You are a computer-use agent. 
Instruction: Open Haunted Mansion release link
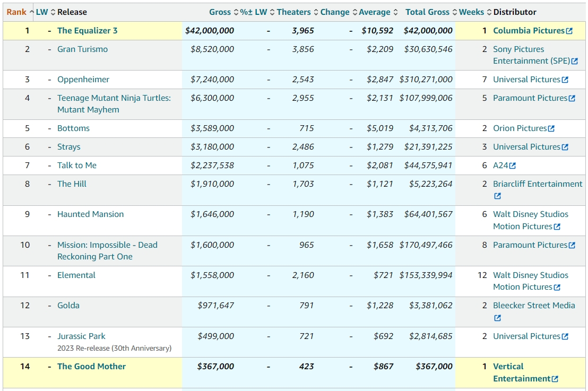tap(90, 214)
